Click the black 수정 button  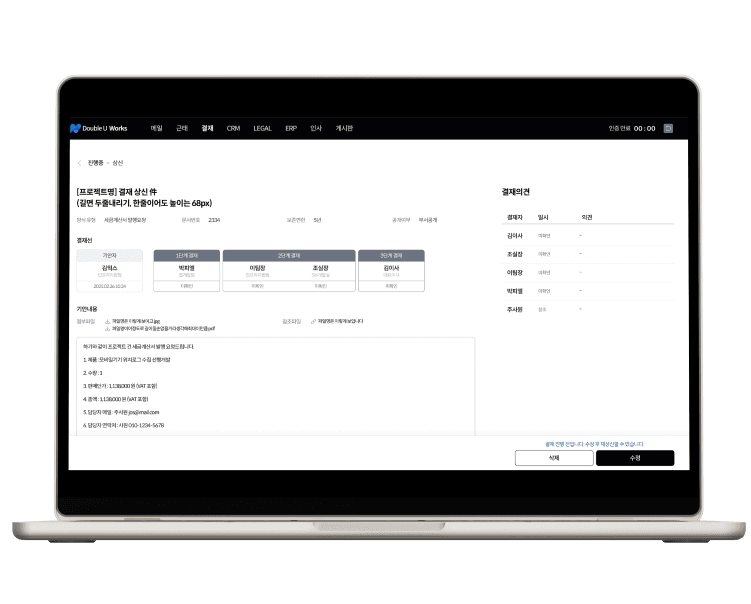coord(635,458)
